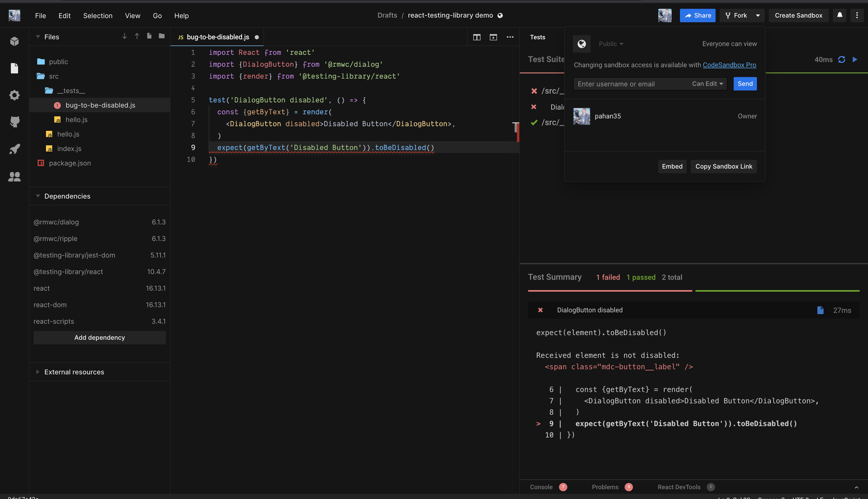Open notifications bell
The height and width of the screenshot is (499, 868).
click(840, 15)
